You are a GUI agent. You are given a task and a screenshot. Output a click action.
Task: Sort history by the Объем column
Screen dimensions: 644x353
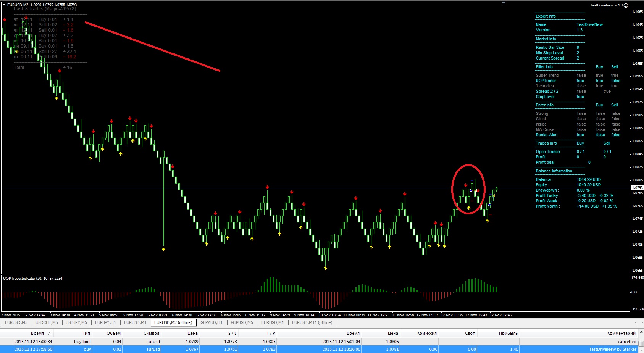[113, 333]
